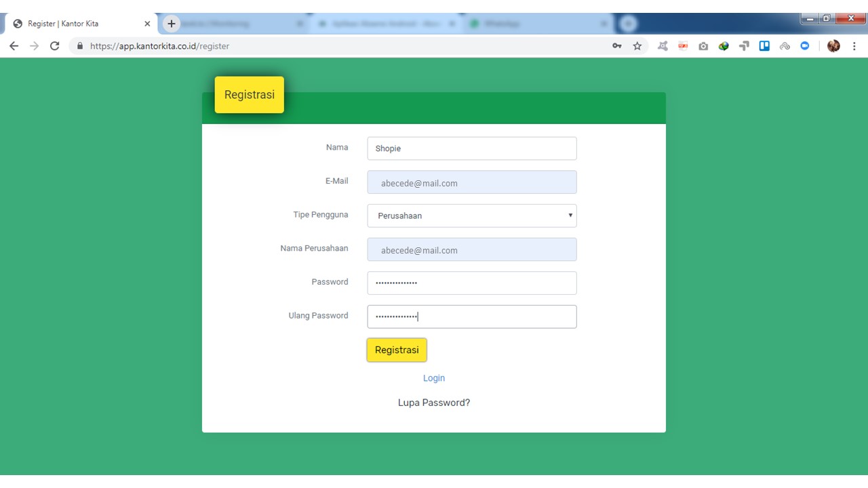This screenshot has height=488, width=868.
Task: Focus the Ulang Password field
Action: pyautogui.click(x=472, y=317)
